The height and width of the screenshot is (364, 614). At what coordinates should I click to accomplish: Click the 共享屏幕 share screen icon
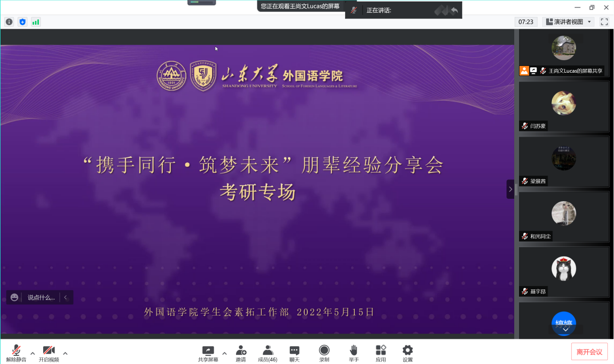208,351
